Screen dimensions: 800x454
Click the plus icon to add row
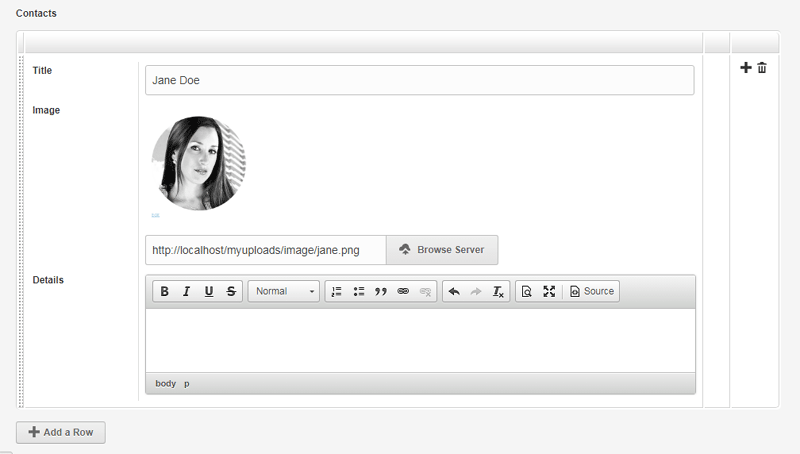click(745, 67)
